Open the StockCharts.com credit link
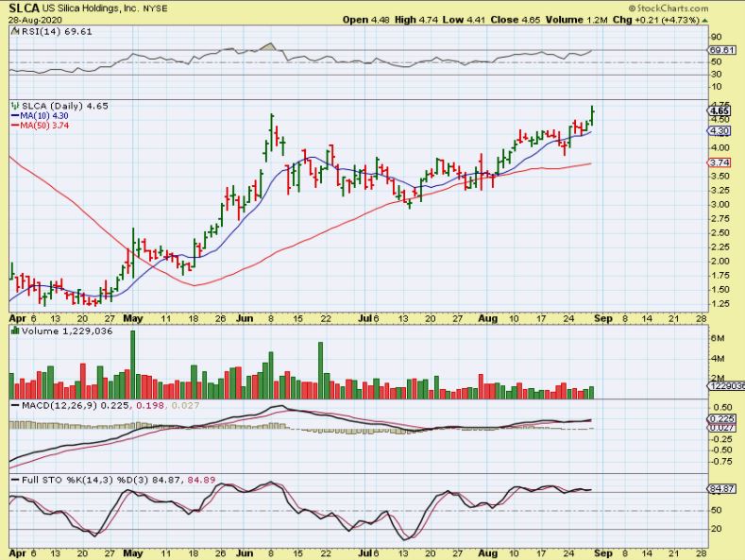 pyautogui.click(x=672, y=8)
